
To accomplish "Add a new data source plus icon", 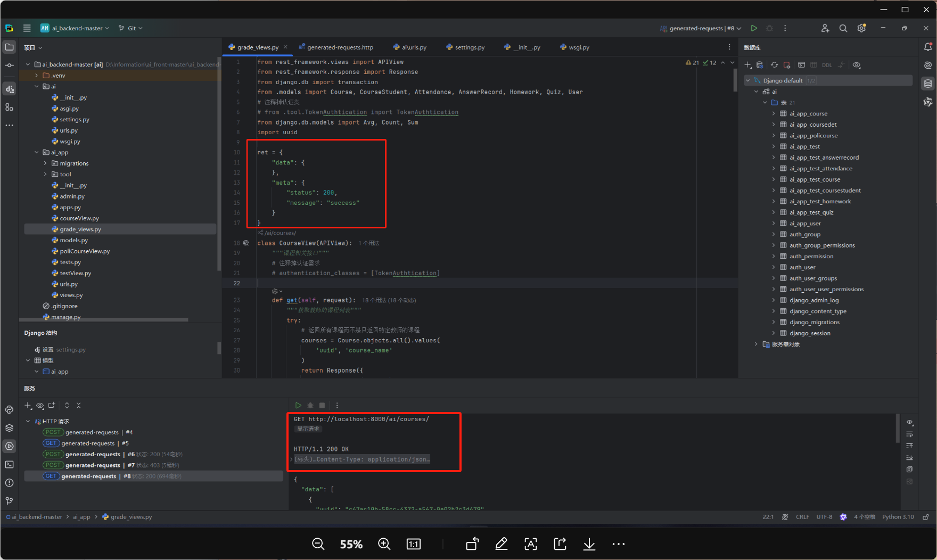I will 748,65.
